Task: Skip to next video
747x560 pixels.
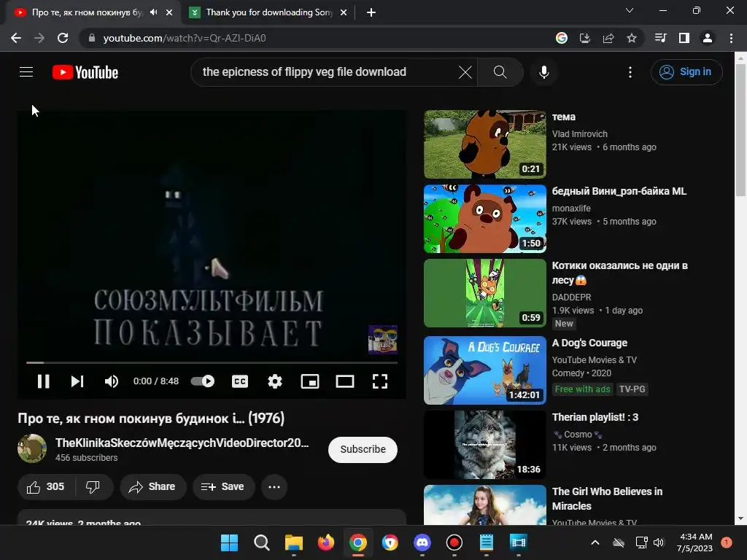Action: pyautogui.click(x=77, y=381)
